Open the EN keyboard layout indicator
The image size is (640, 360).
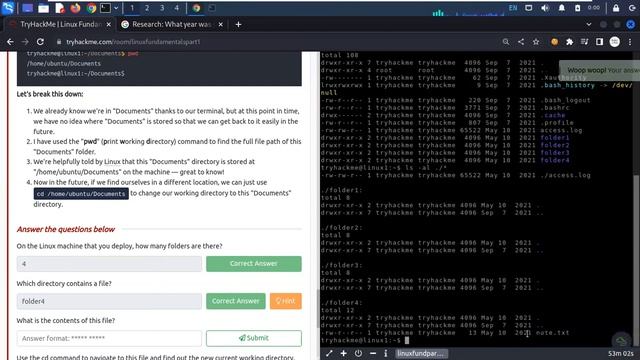pos(513,8)
